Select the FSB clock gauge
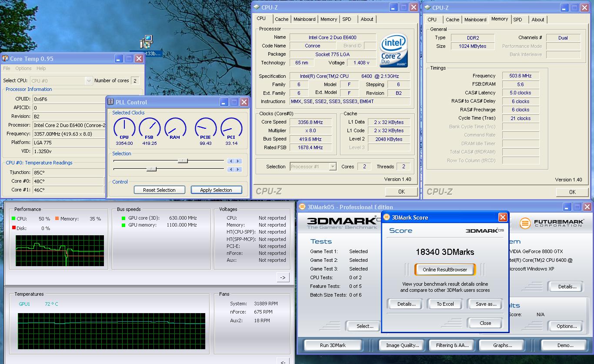Screen dimensions: 594x364 [150, 128]
